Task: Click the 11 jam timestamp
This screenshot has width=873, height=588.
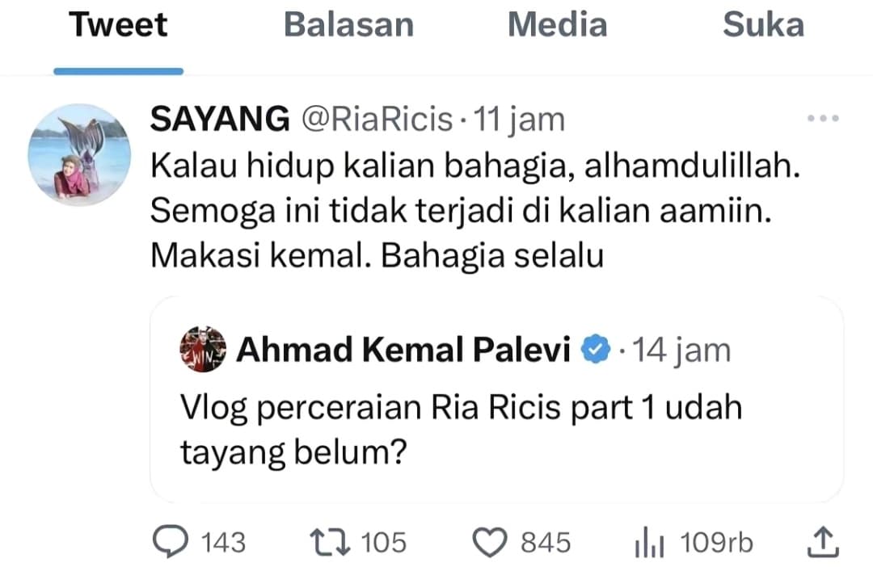Action: [518, 120]
